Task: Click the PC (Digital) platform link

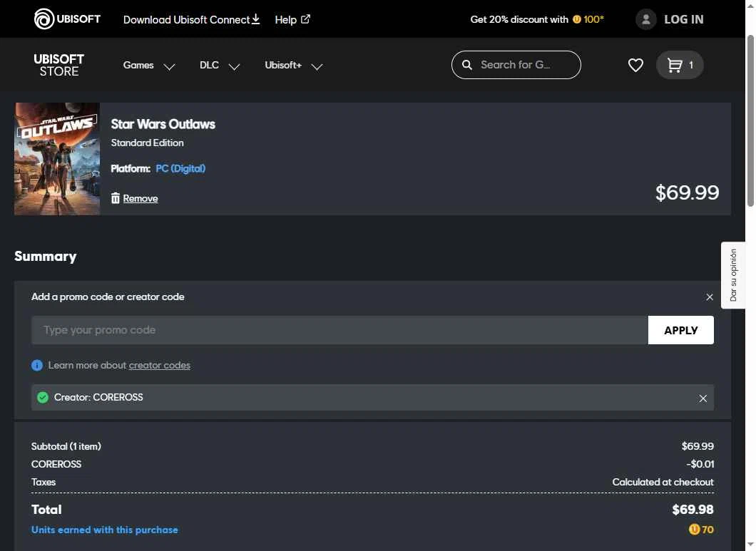Action: point(180,168)
